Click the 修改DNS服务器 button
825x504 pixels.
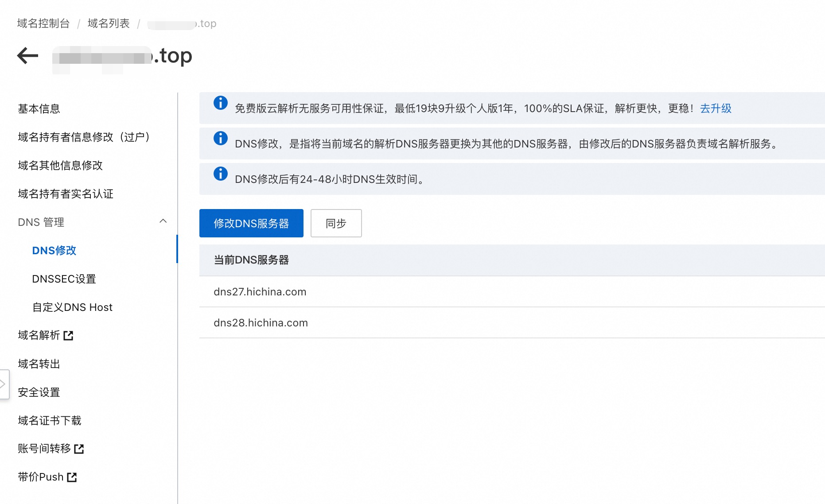point(251,223)
